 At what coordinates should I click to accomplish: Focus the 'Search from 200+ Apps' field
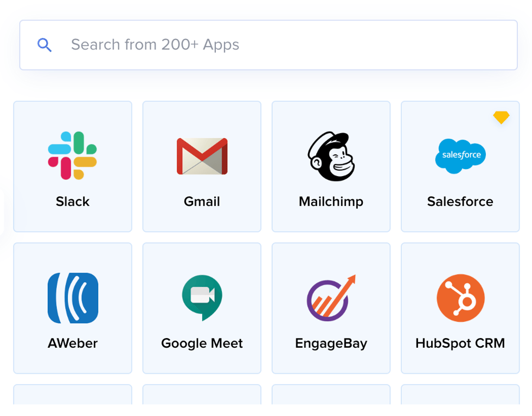tap(282, 45)
